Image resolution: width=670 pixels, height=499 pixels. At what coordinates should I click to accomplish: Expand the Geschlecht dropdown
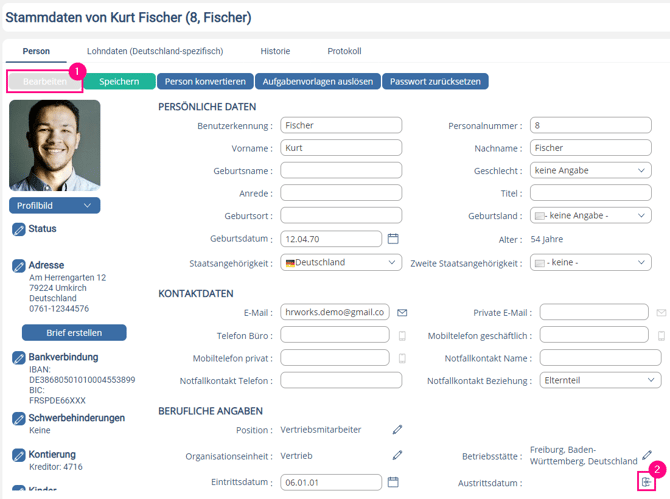click(x=591, y=171)
